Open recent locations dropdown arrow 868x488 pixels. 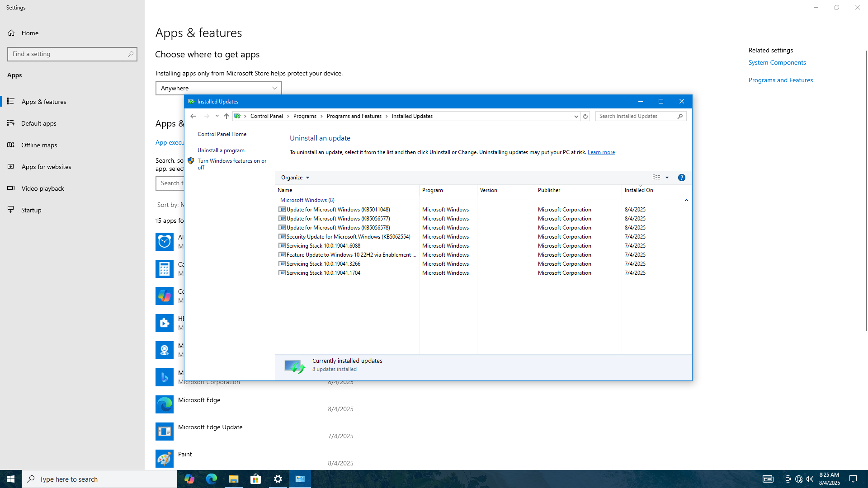point(217,116)
